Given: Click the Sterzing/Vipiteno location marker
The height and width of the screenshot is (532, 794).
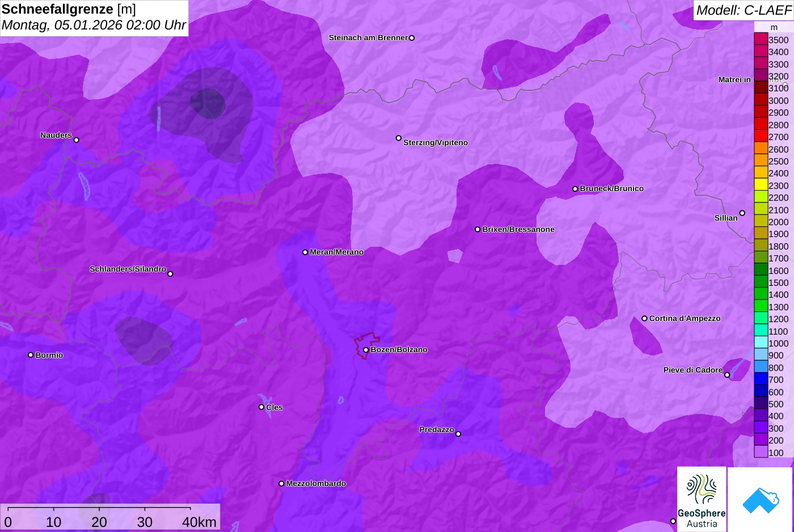Looking at the screenshot, I should (x=399, y=138).
